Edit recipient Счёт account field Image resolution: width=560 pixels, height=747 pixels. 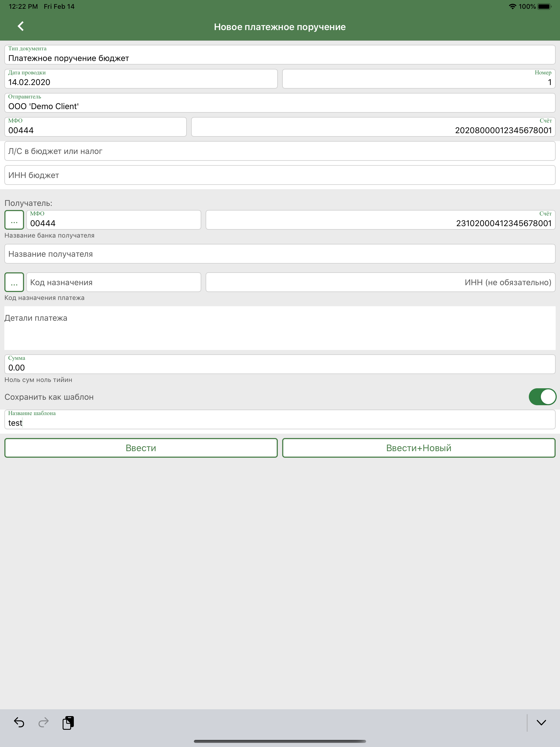pos(381,220)
